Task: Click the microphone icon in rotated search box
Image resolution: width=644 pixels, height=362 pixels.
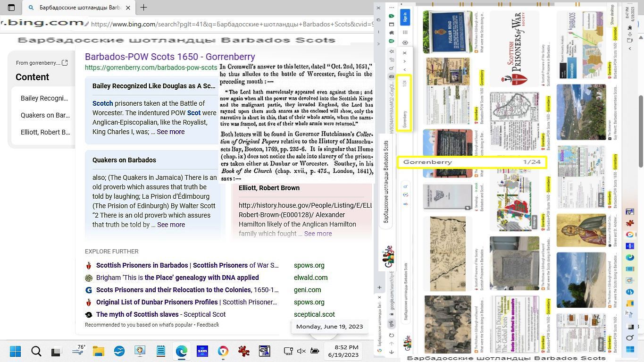Action: (x=405, y=204)
